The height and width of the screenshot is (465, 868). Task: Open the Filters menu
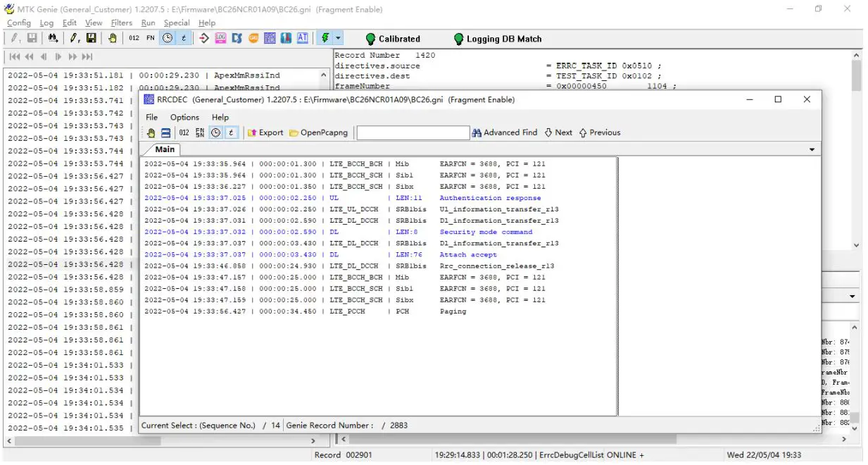coord(121,23)
